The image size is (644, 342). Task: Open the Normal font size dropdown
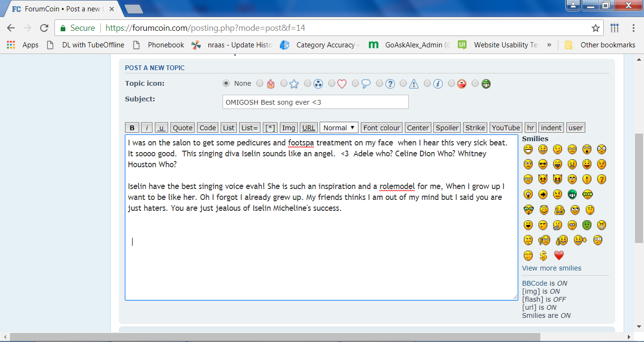point(339,128)
